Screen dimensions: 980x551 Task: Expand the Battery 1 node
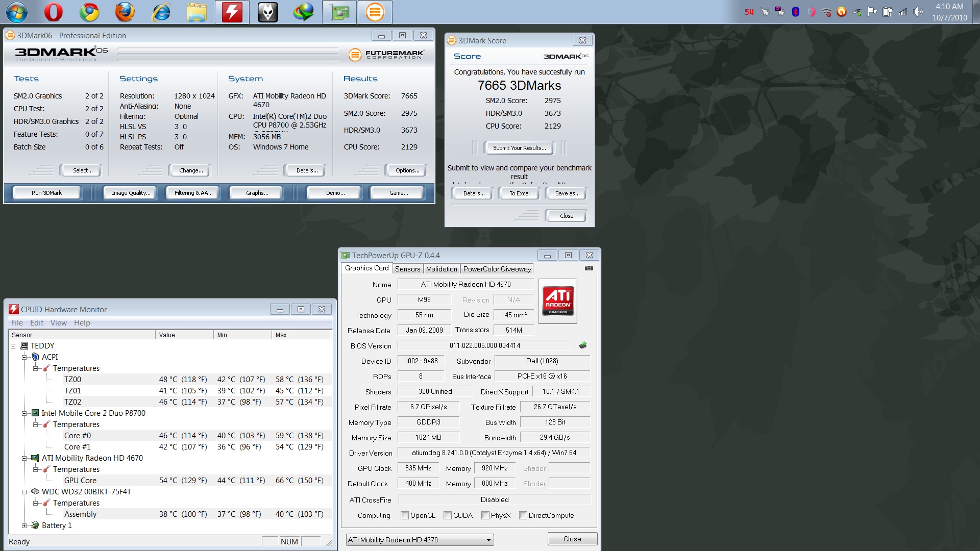point(24,525)
